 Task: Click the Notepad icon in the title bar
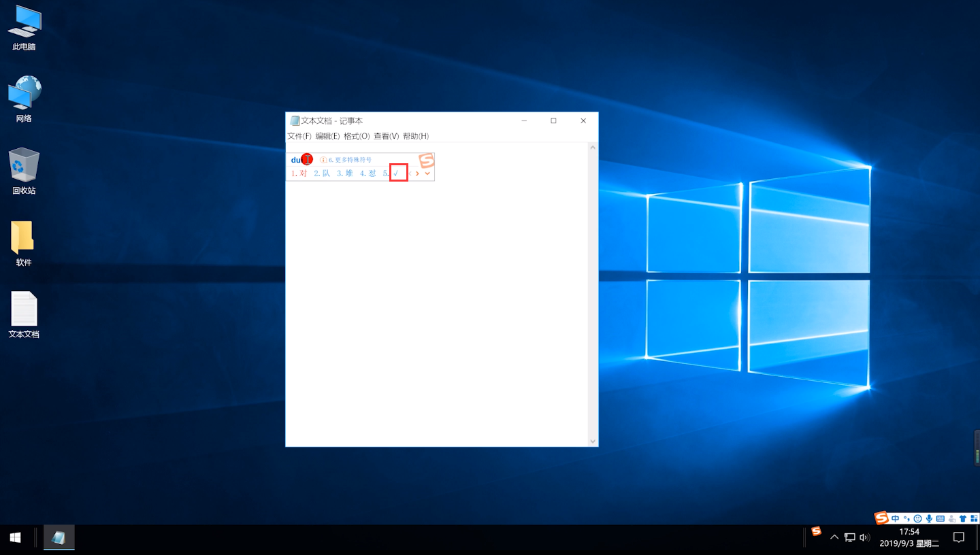[x=295, y=121]
